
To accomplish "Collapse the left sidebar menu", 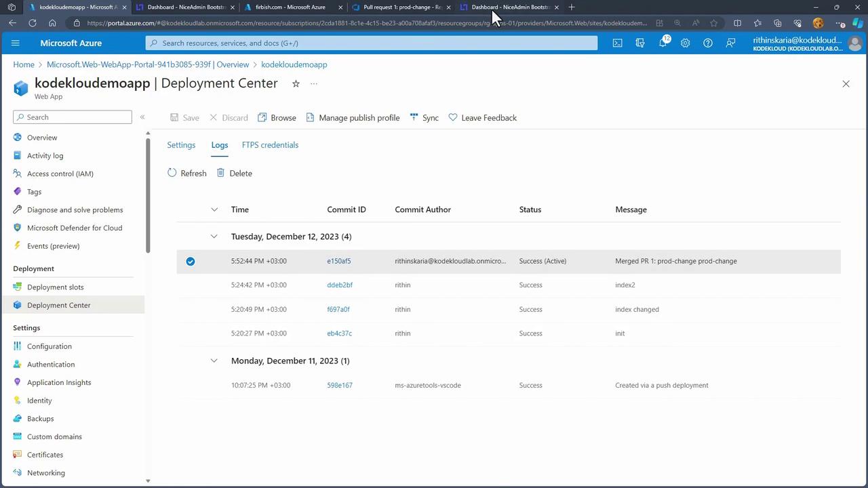I will tap(142, 117).
